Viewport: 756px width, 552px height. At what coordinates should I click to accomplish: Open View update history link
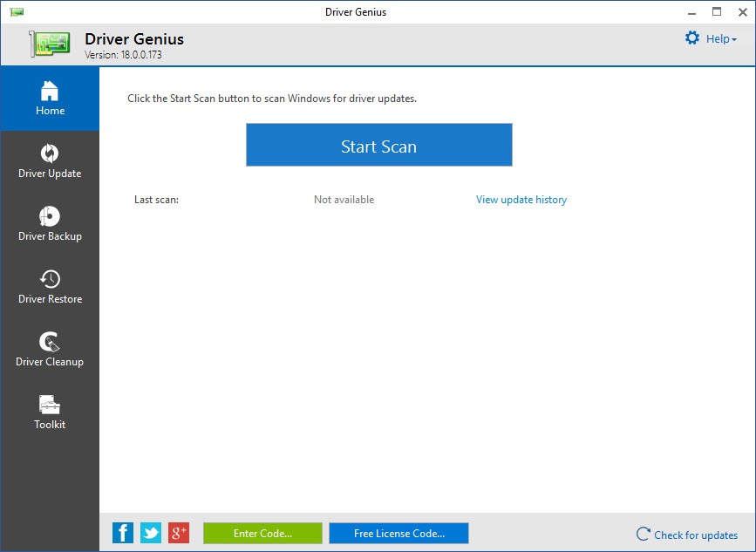click(x=521, y=200)
